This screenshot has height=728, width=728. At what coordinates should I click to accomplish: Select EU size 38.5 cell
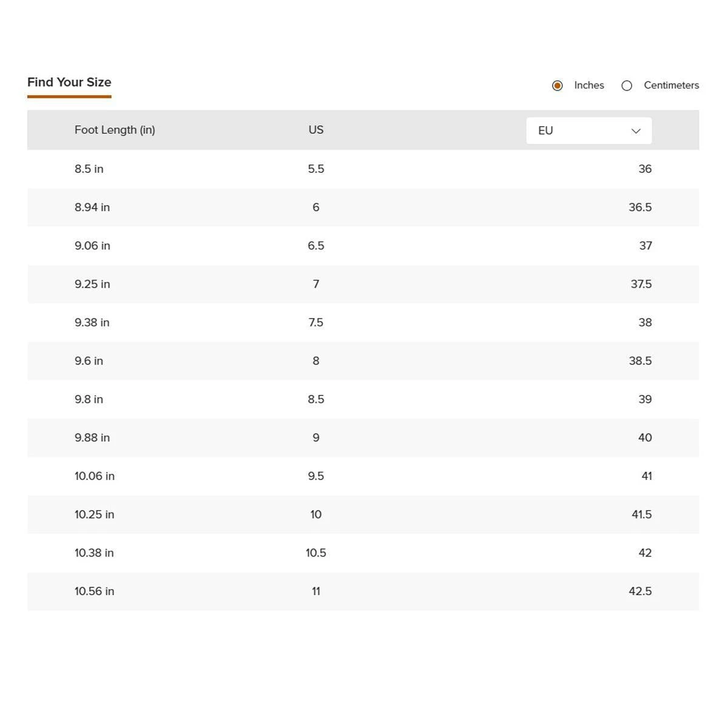pyautogui.click(x=640, y=361)
